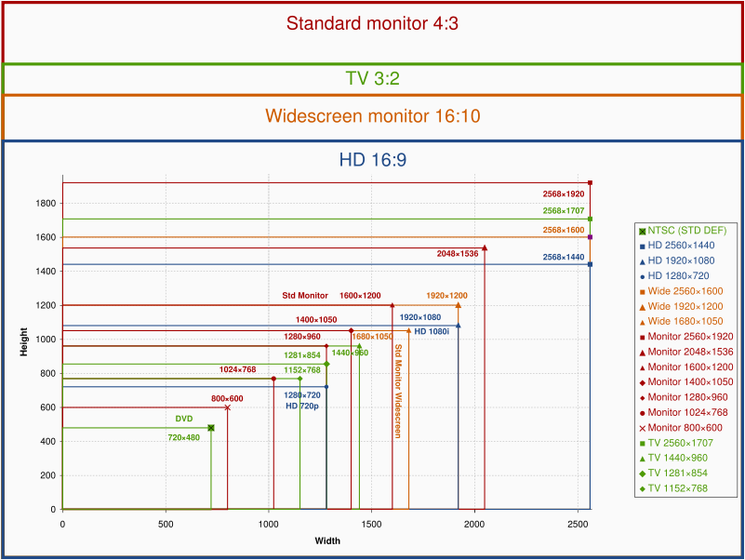The width and height of the screenshot is (745, 560).
Task: Select 'Monitor 2560×1920' legend entry
Action: [x=686, y=337]
